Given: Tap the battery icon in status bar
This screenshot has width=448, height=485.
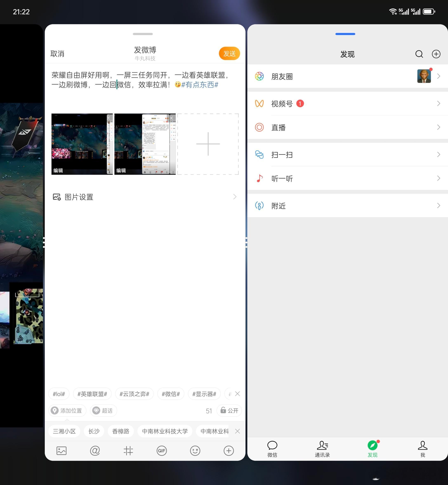Looking at the screenshot, I should (x=429, y=11).
